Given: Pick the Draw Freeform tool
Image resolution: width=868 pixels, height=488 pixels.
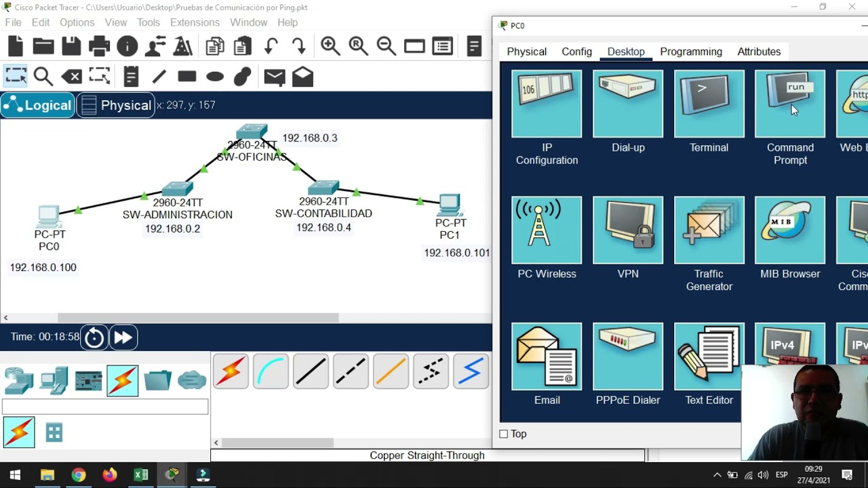Looking at the screenshot, I should coord(243,77).
